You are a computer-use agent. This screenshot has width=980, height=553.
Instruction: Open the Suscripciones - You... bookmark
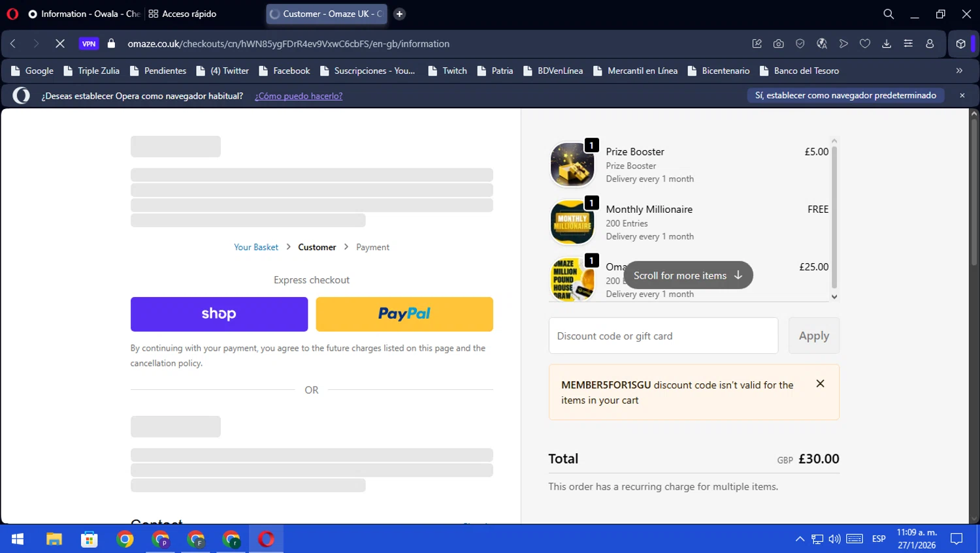coord(368,71)
